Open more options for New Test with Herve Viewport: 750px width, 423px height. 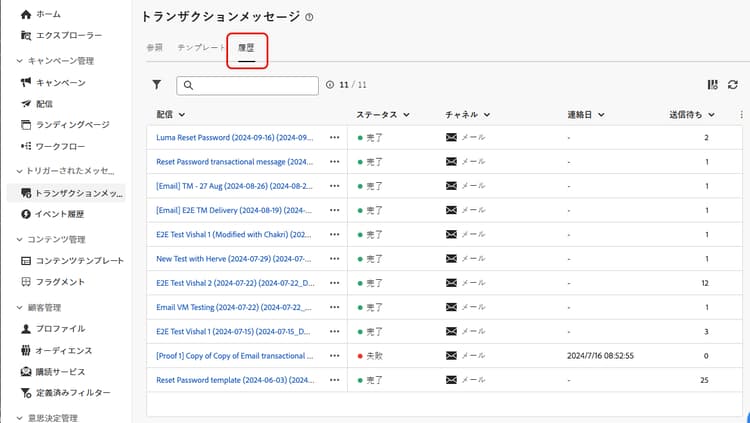coord(334,258)
